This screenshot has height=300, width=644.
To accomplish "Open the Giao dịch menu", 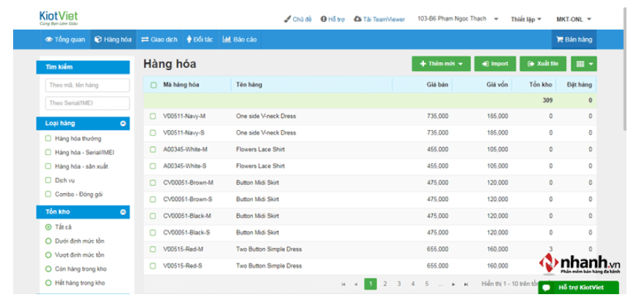I will coord(159,39).
